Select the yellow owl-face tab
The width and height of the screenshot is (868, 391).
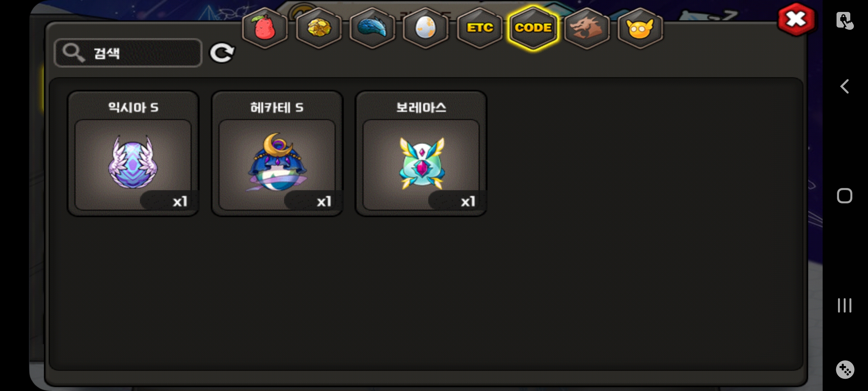[640, 28]
